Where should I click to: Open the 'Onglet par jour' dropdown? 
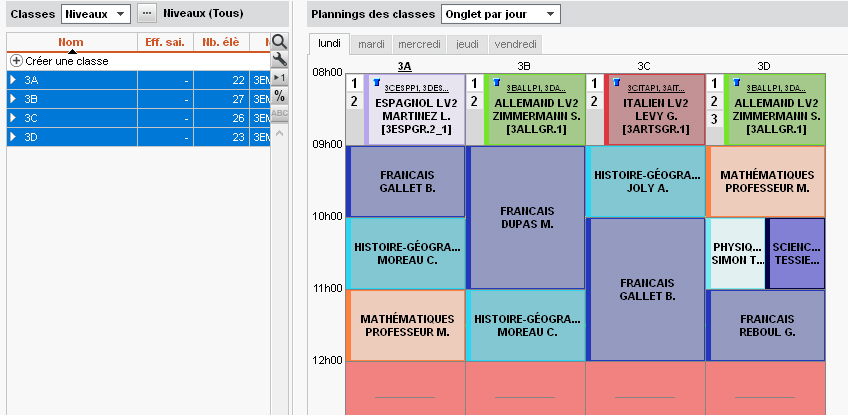[x=501, y=14]
